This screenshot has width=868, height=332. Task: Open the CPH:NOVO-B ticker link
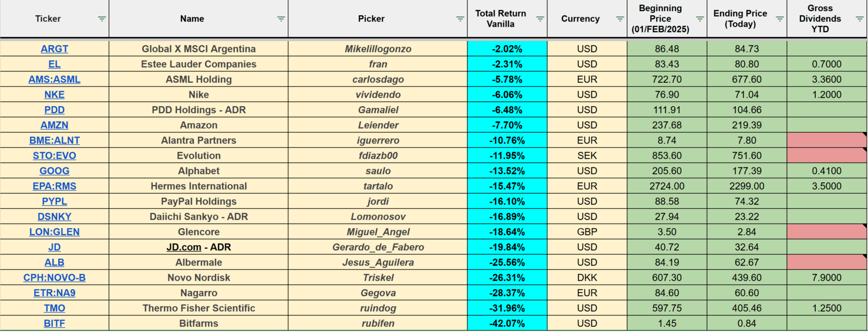pyautogui.click(x=55, y=277)
